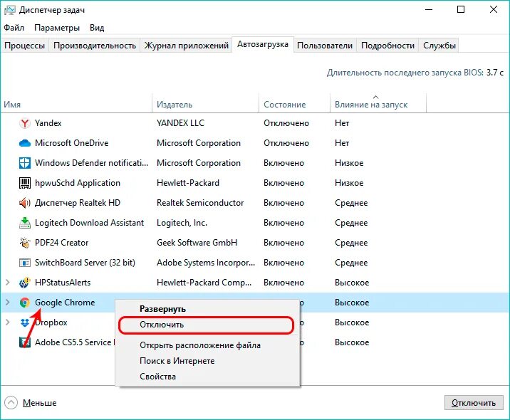510x420 pixels.
Task: Minimize the Диспетчер задач window
Action: pyautogui.click(x=429, y=10)
